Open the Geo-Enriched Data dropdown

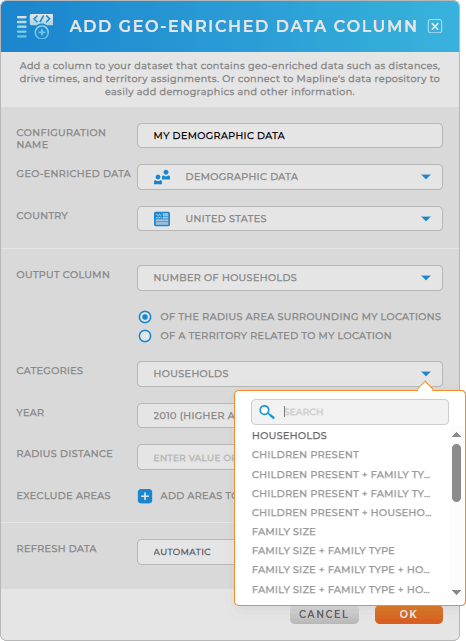(290, 177)
